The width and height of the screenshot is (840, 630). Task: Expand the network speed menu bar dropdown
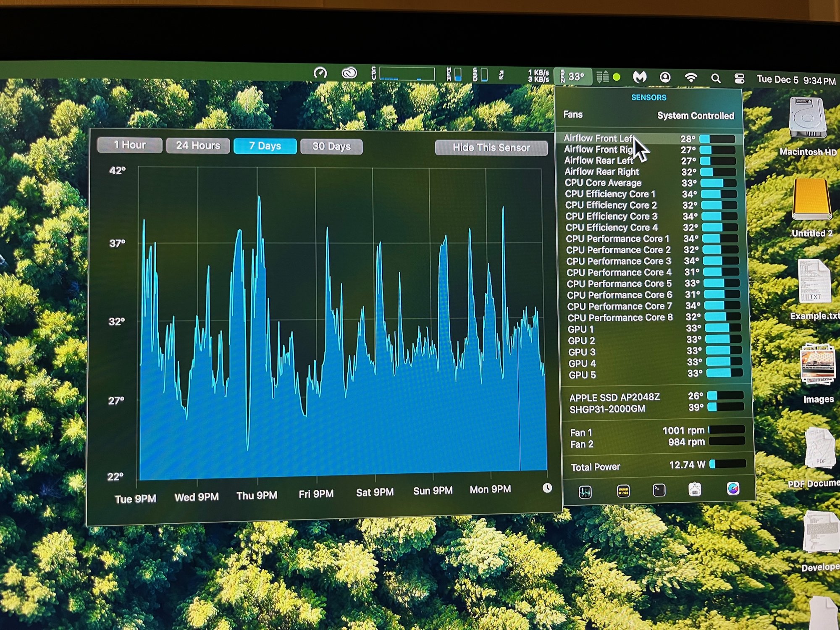[538, 76]
